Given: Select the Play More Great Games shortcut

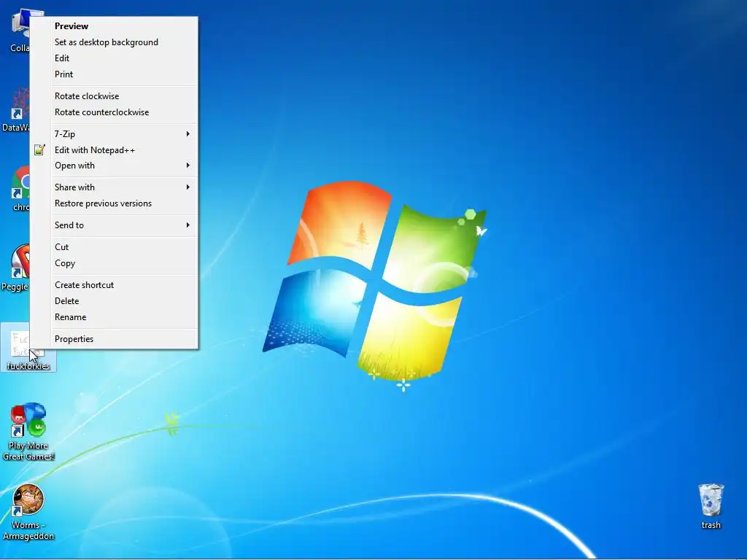Looking at the screenshot, I should [x=28, y=432].
